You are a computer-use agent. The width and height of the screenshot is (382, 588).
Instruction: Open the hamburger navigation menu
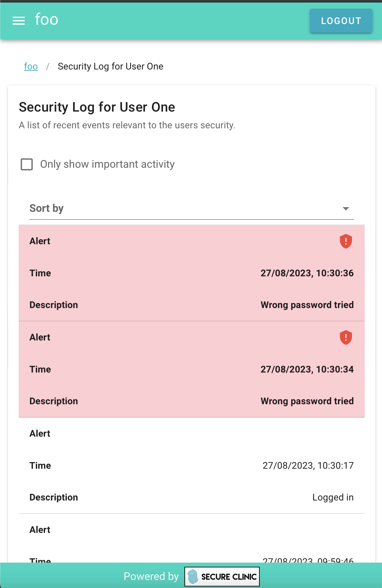coord(18,20)
